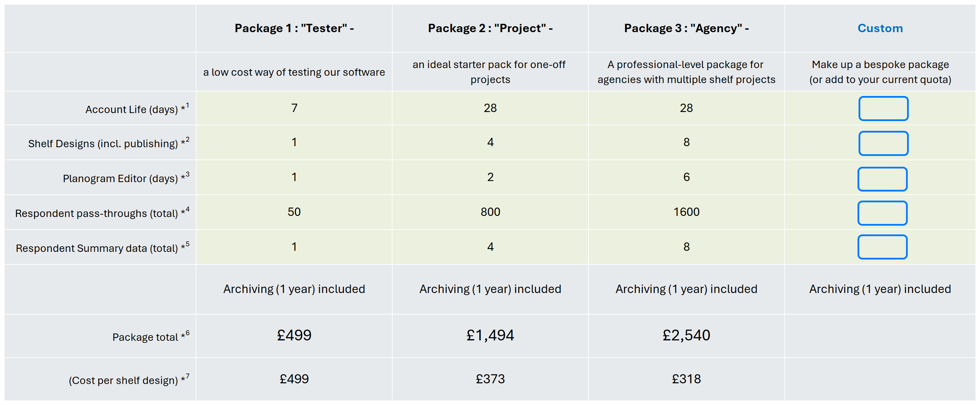Click the £318 cost per shelf design
Screen dimensions: 980x405
[x=686, y=379]
